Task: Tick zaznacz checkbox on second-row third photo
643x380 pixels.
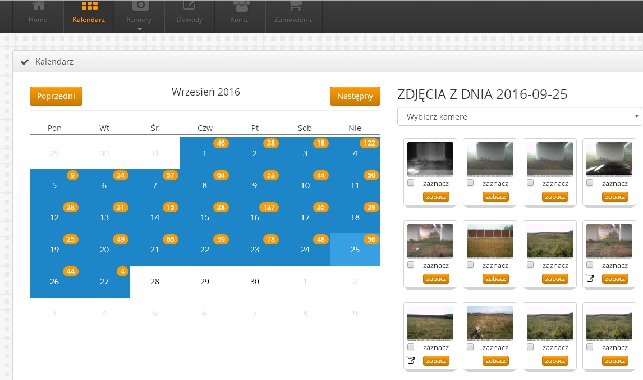Action: pos(530,265)
